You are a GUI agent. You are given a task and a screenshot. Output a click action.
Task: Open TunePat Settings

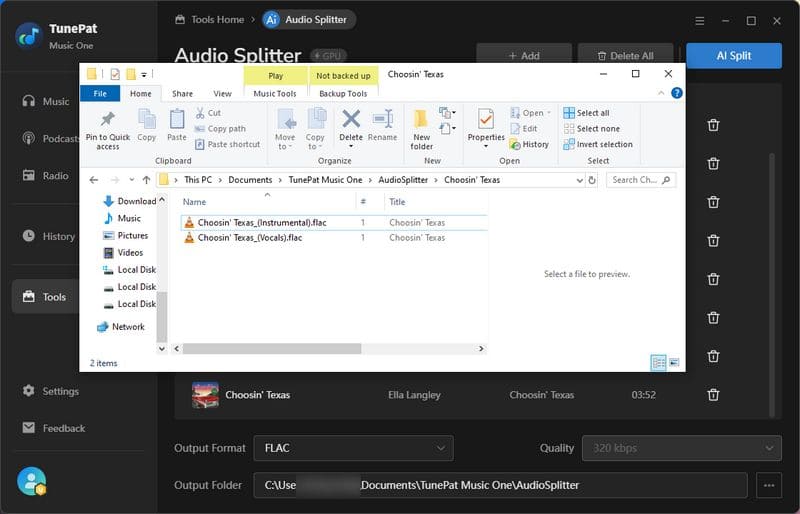point(51,391)
